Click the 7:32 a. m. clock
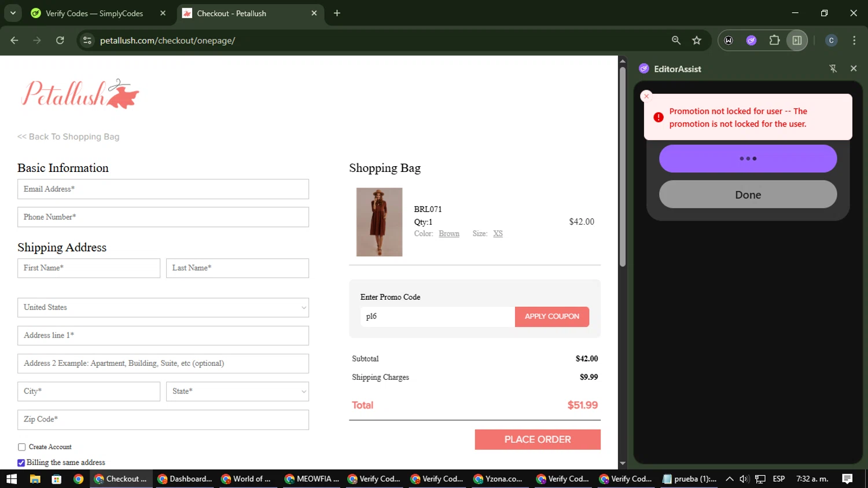Image resolution: width=868 pixels, height=488 pixels. point(812,479)
